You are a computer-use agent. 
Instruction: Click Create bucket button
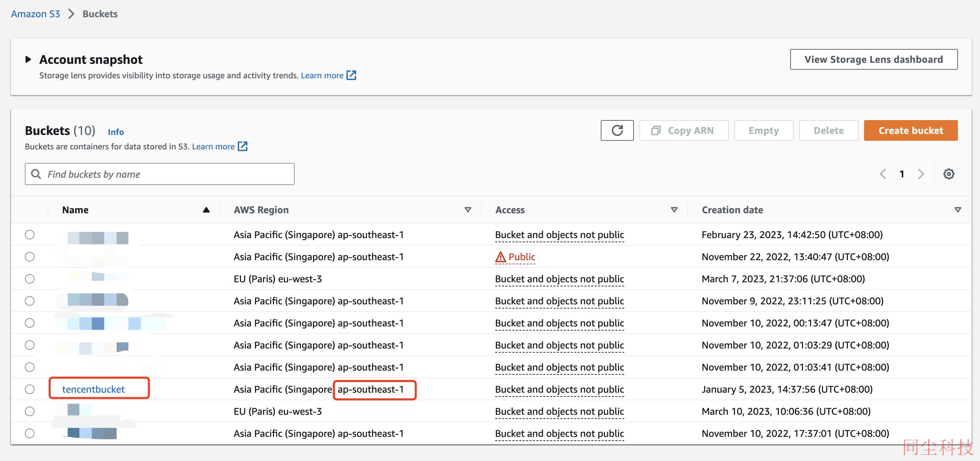911,130
